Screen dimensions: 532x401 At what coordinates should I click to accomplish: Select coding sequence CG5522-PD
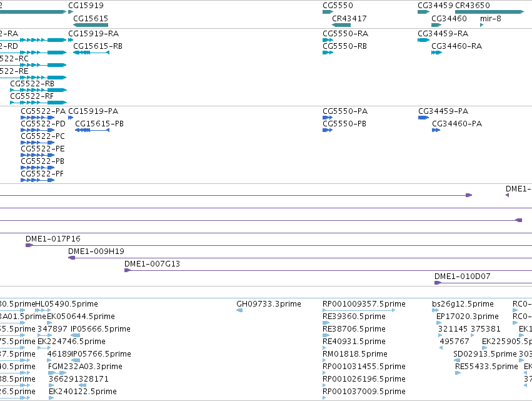43,124
